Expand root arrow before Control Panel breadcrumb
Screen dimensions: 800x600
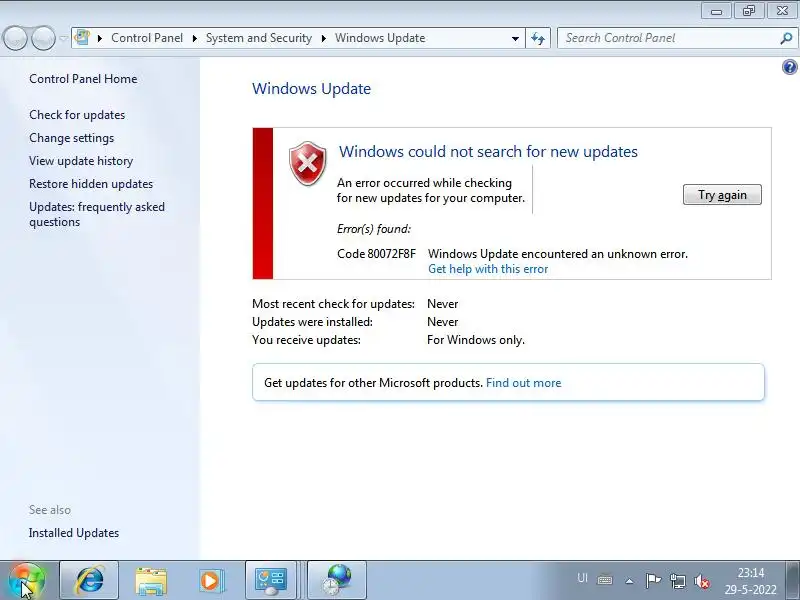point(100,38)
